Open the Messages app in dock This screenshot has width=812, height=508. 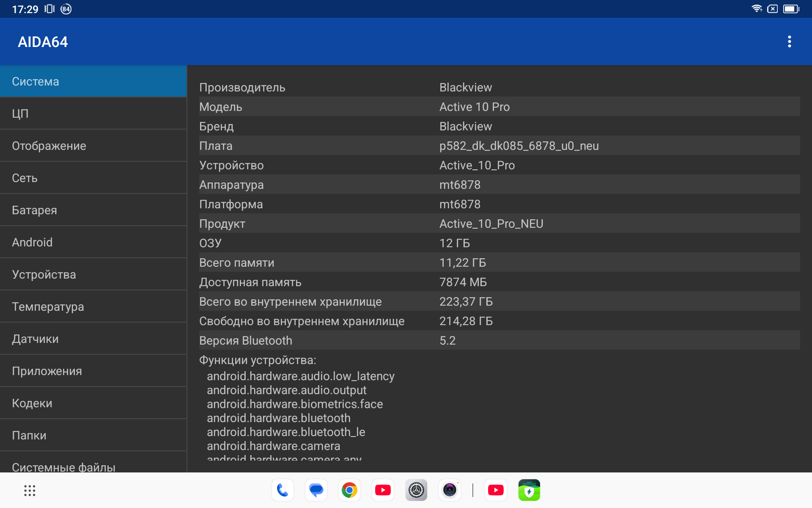pos(316,490)
